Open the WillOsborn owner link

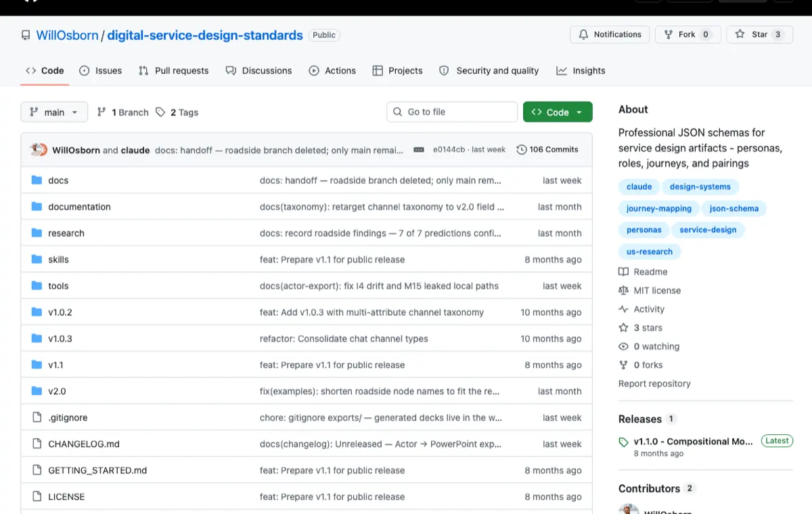coord(68,35)
